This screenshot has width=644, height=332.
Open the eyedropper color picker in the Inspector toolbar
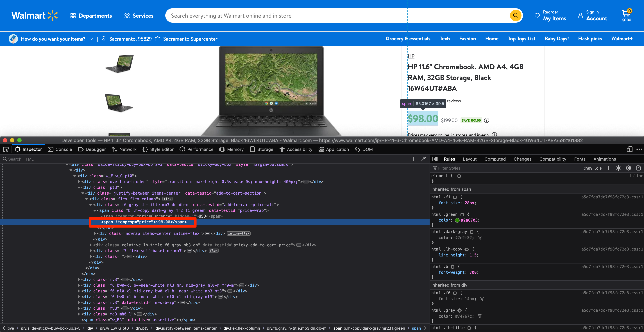[x=424, y=159]
